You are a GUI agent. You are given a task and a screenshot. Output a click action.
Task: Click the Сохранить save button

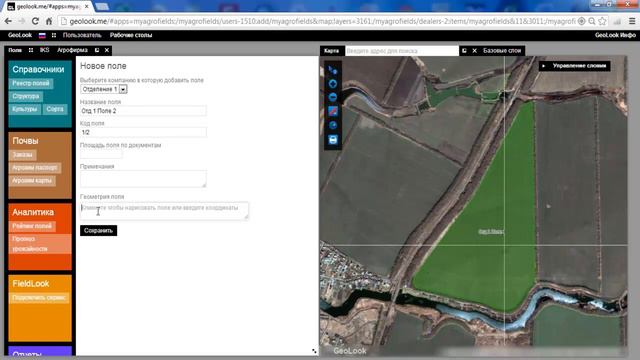(98, 231)
